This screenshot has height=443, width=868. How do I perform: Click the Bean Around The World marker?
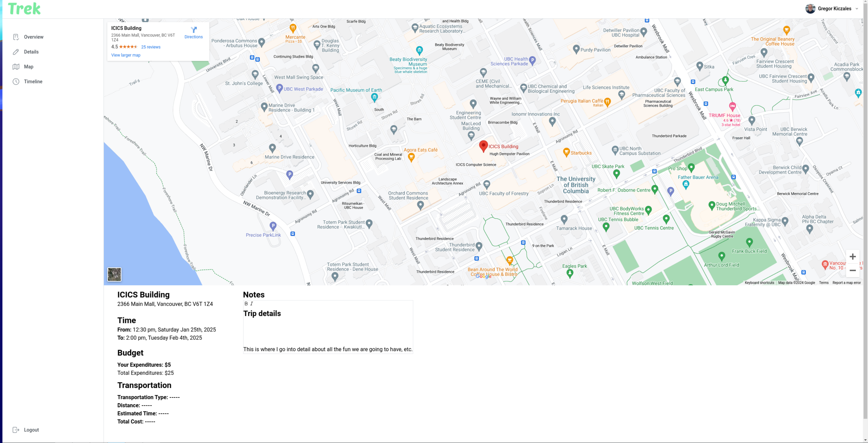pyautogui.click(x=510, y=260)
